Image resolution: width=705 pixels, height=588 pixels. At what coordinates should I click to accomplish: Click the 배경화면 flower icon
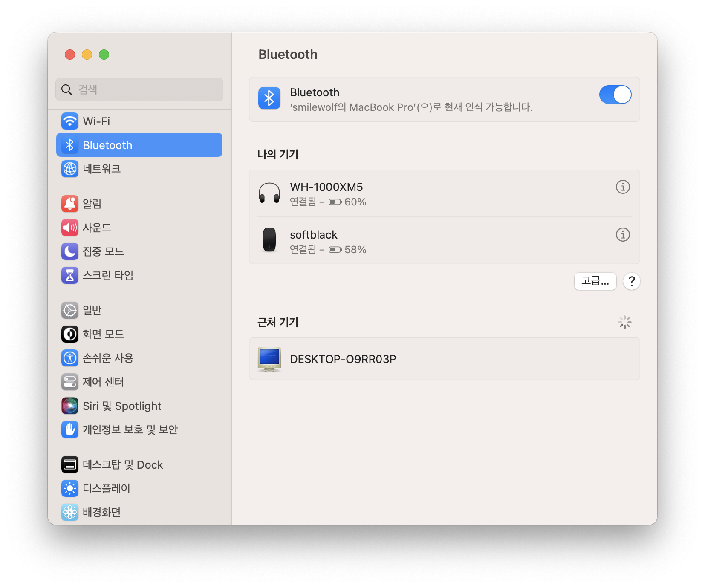click(x=70, y=512)
